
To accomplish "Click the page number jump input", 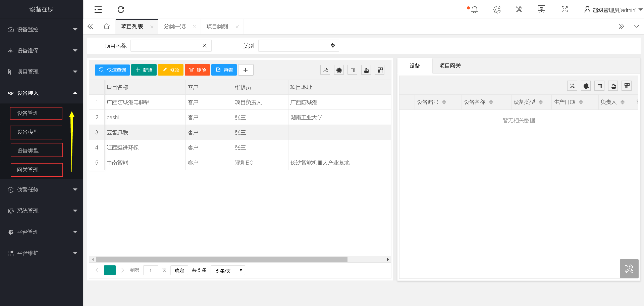I will click(151, 270).
